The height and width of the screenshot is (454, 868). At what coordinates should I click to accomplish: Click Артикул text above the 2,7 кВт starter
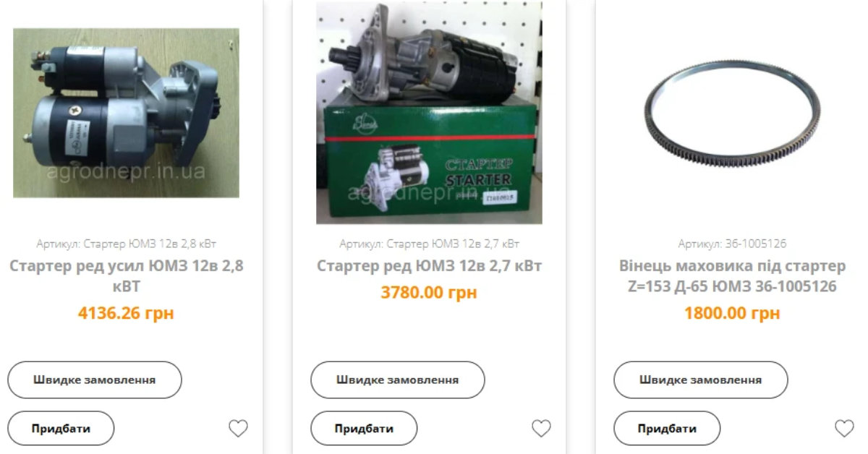click(430, 244)
